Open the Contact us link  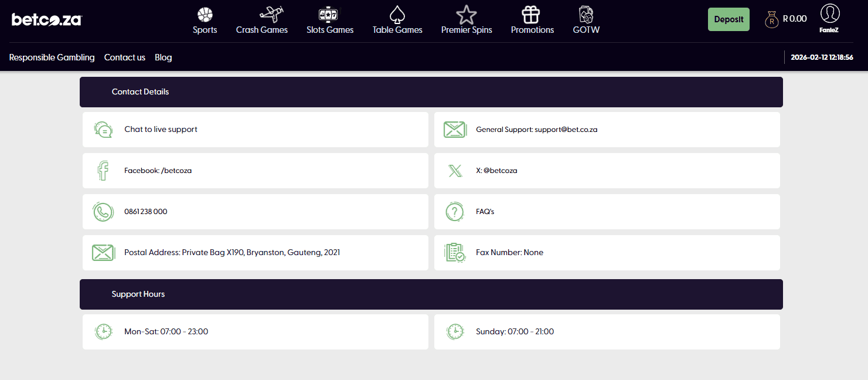pos(125,57)
